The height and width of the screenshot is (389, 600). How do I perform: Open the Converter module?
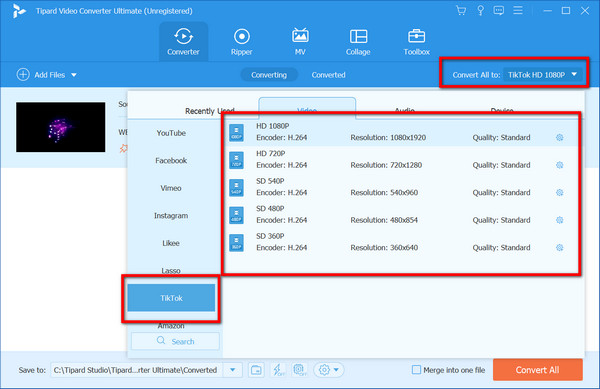(183, 42)
